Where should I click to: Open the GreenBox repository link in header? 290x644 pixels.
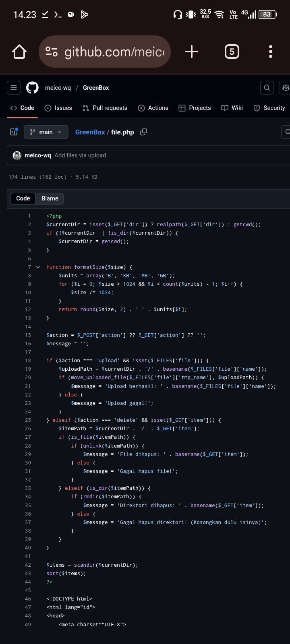point(96,88)
